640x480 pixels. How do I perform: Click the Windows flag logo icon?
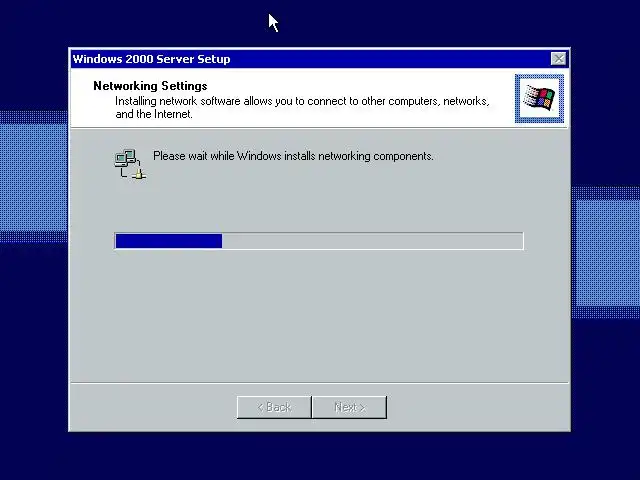[539, 98]
